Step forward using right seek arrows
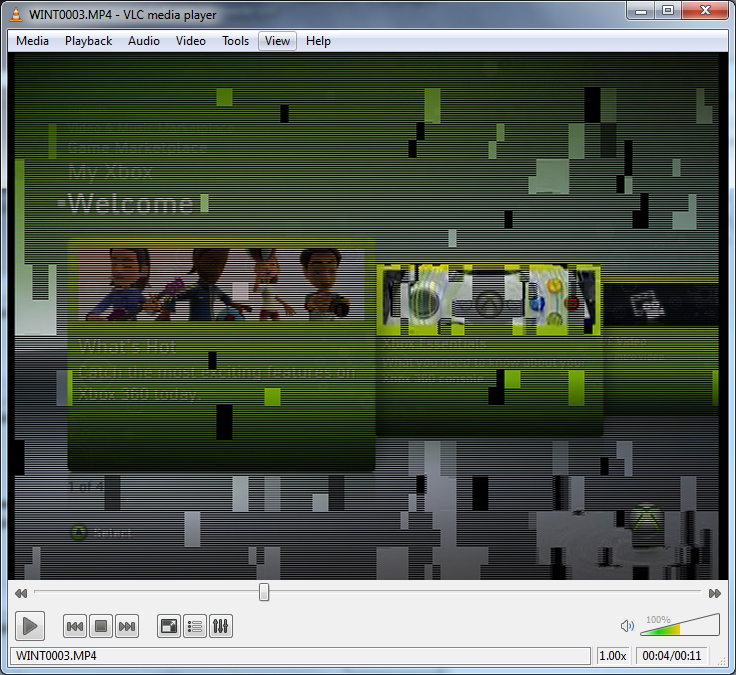 [x=714, y=593]
